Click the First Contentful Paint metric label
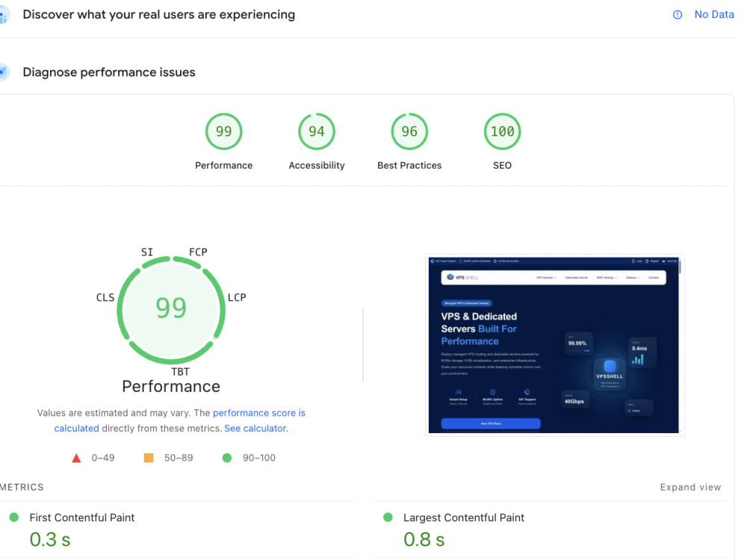Image resolution: width=747 pixels, height=560 pixels. coord(82,517)
